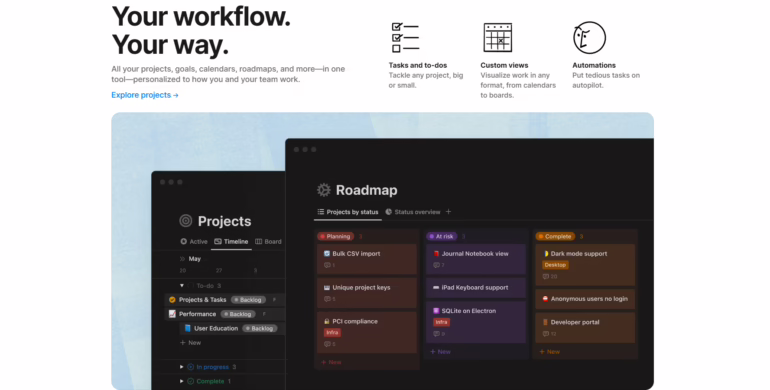This screenshot has width=770, height=390.
Task: Click the 'Automations' heading
Action: 594,65
